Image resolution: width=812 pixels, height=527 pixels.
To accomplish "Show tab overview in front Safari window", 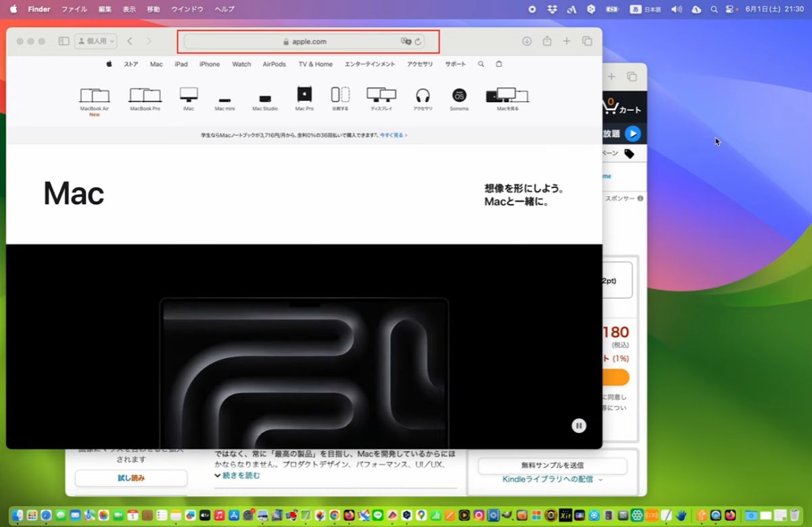I will click(x=587, y=41).
